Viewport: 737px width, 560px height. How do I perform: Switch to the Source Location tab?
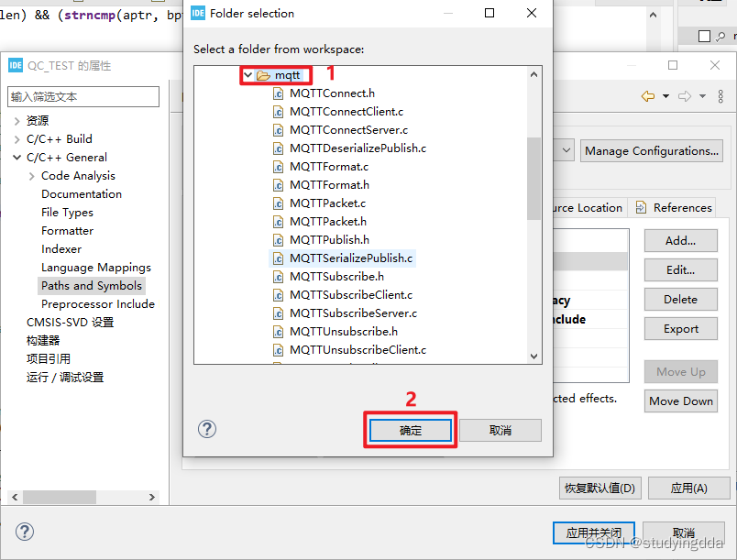coord(588,208)
